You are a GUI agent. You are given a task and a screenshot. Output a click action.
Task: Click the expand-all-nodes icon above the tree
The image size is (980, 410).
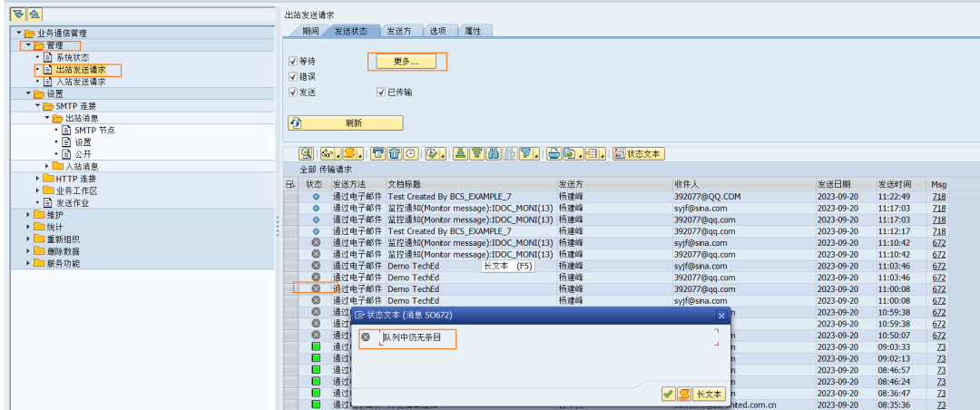[x=19, y=15]
